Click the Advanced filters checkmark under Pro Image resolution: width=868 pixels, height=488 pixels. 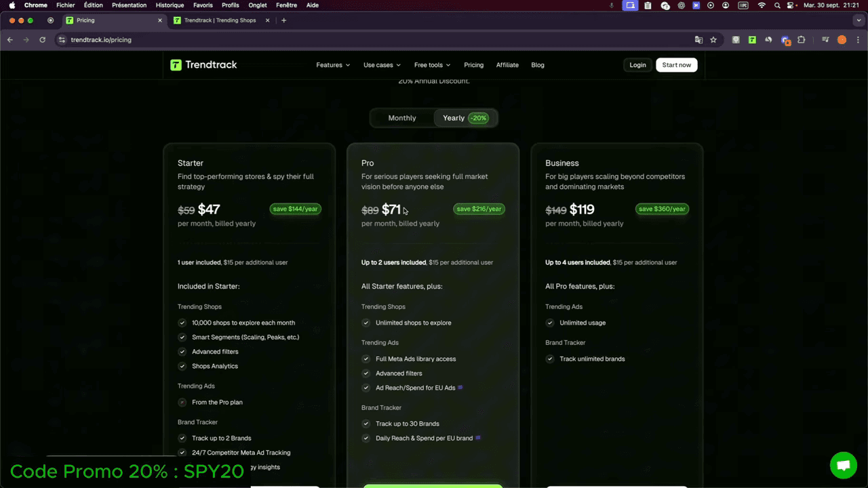(366, 373)
